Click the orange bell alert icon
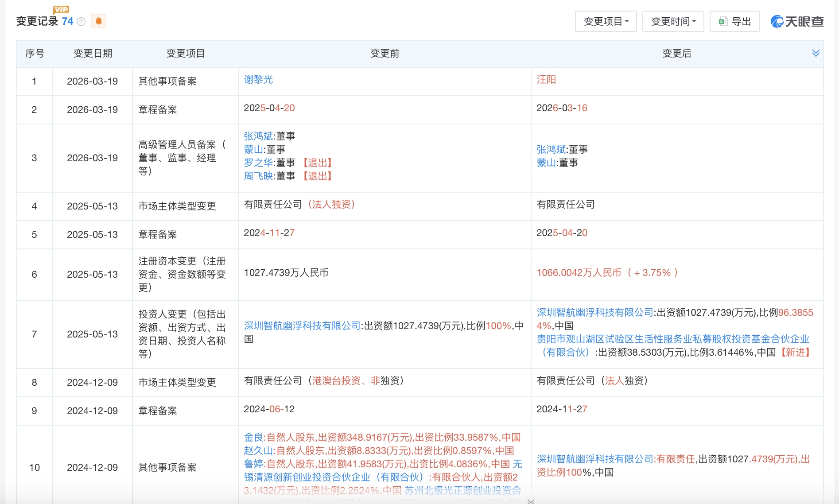The width and height of the screenshot is (839, 504). (x=98, y=21)
